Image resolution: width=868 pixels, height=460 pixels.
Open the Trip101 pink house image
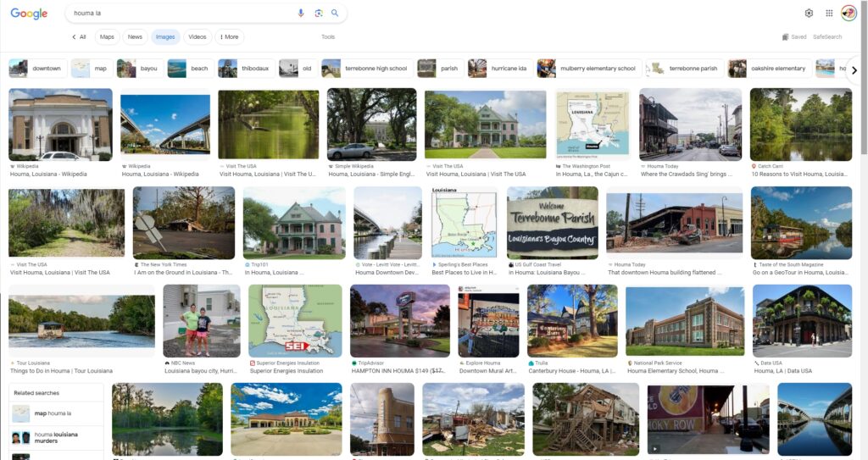click(294, 223)
